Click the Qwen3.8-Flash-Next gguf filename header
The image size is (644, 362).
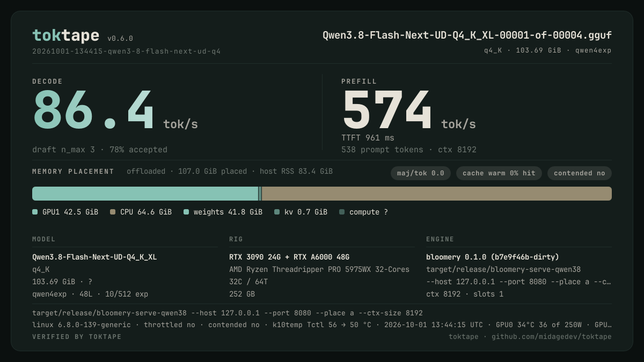(x=467, y=35)
